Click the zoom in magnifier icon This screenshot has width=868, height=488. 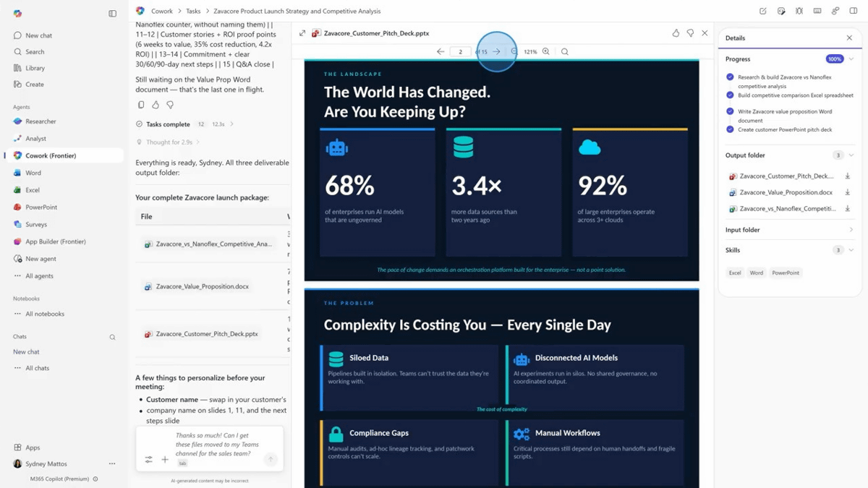point(546,52)
